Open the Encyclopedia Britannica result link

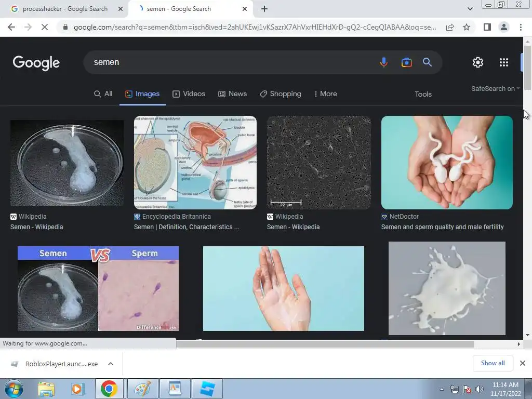tap(187, 227)
